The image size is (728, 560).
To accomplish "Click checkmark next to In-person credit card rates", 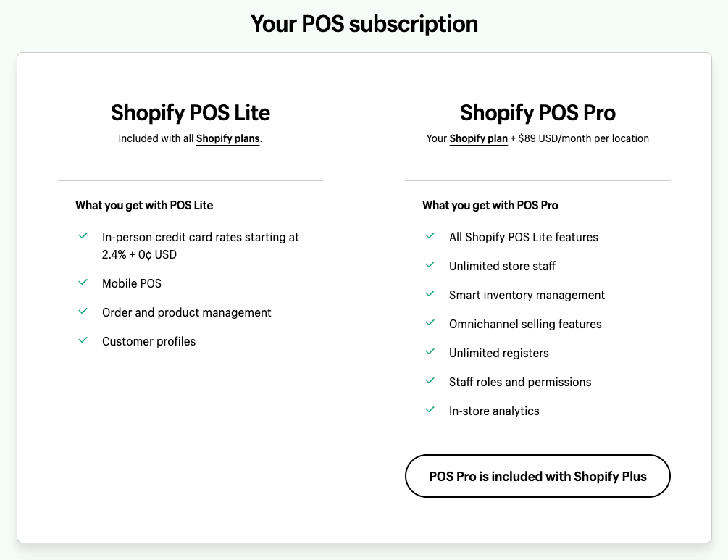I will [83, 236].
